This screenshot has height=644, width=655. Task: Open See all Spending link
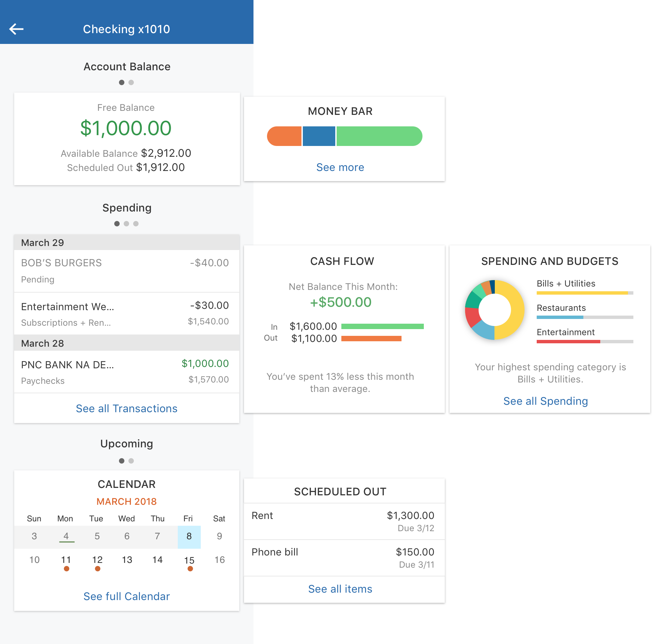coord(545,401)
